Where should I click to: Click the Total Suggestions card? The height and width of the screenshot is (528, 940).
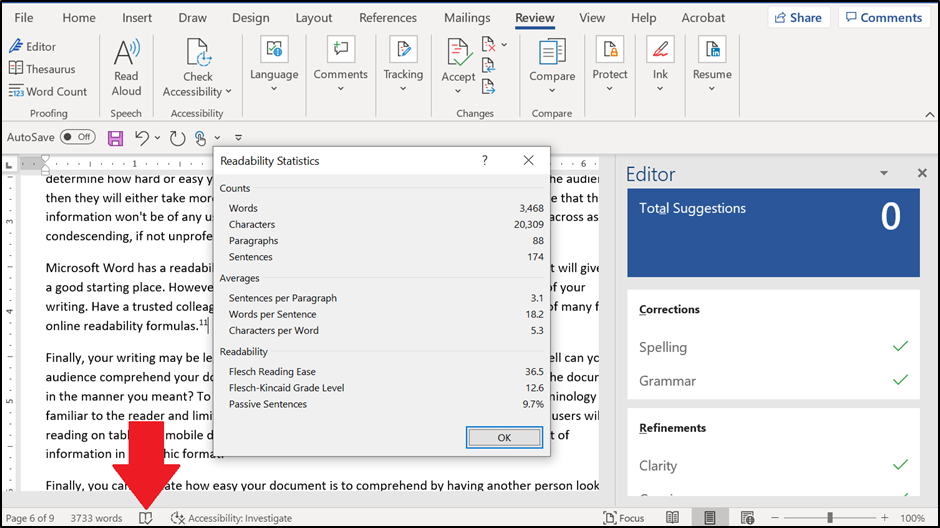point(773,233)
